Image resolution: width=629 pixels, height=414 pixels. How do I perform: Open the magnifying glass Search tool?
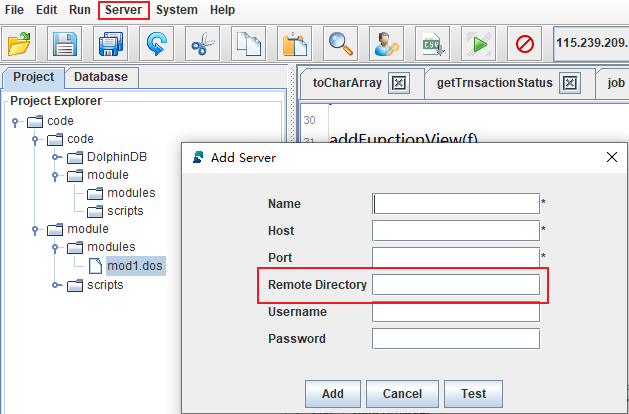(x=341, y=44)
